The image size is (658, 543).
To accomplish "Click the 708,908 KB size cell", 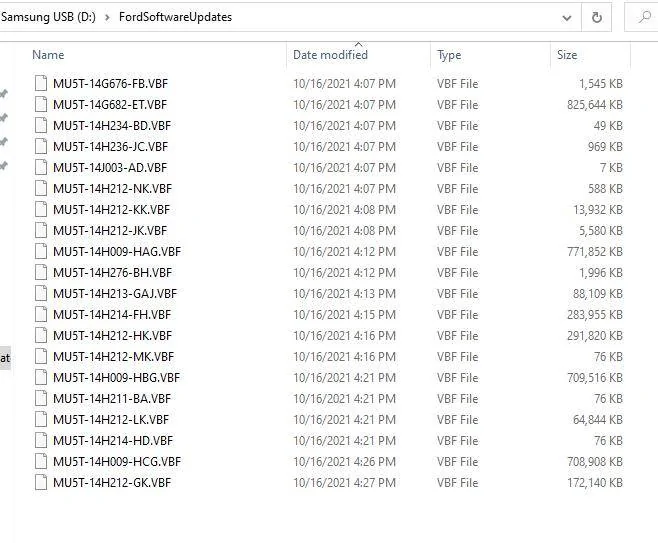I will click(x=595, y=461).
